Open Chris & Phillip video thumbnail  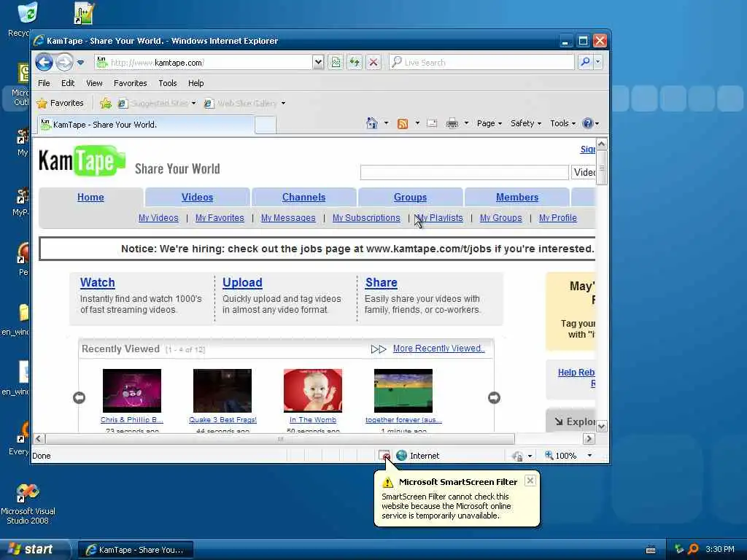pos(132,391)
